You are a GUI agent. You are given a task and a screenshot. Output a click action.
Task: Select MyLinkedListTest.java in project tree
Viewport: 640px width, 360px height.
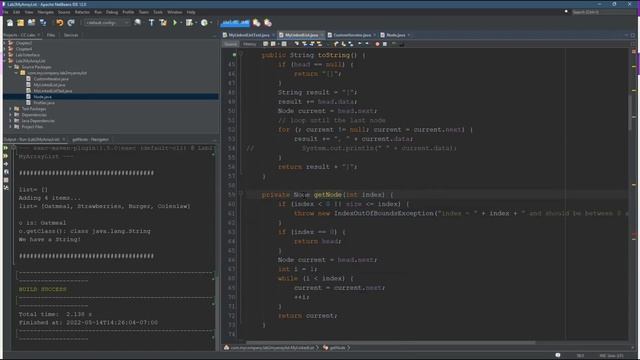pyautogui.click(x=53, y=91)
